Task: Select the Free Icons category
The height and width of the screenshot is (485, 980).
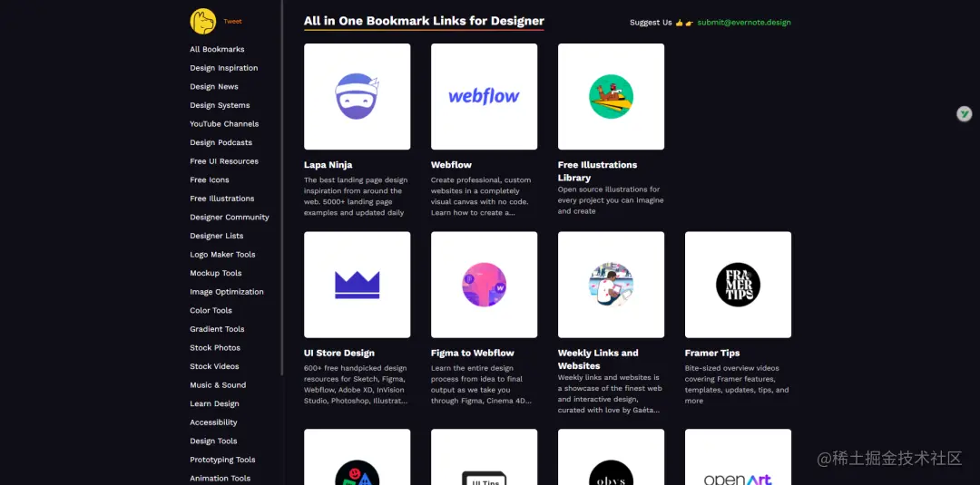Action: [210, 179]
